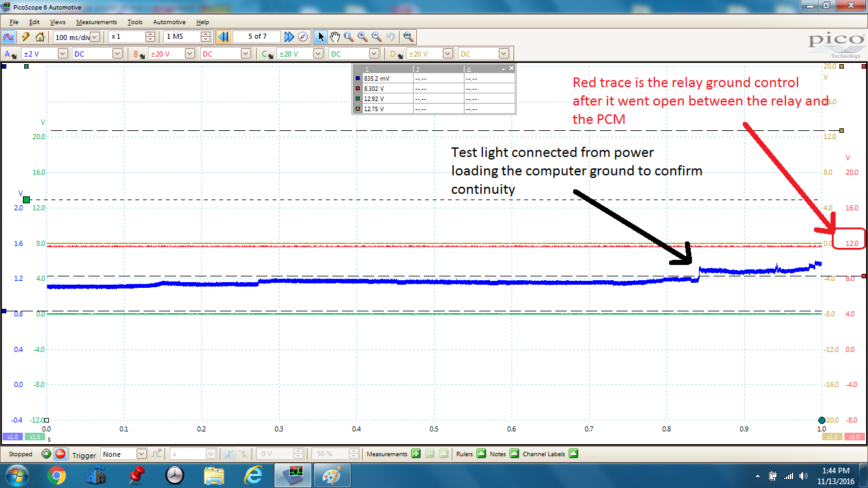The width and height of the screenshot is (868, 488).
Task: Click the taskbar clock showing 1:44 PM
Action: [x=836, y=475]
